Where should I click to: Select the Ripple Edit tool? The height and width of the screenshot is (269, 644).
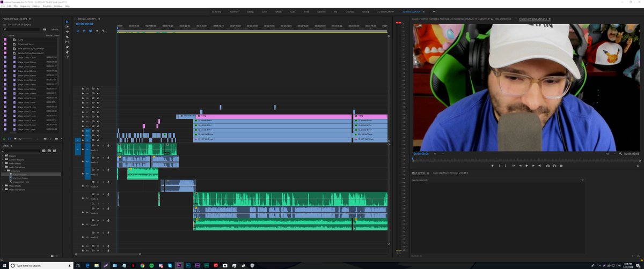(x=67, y=32)
